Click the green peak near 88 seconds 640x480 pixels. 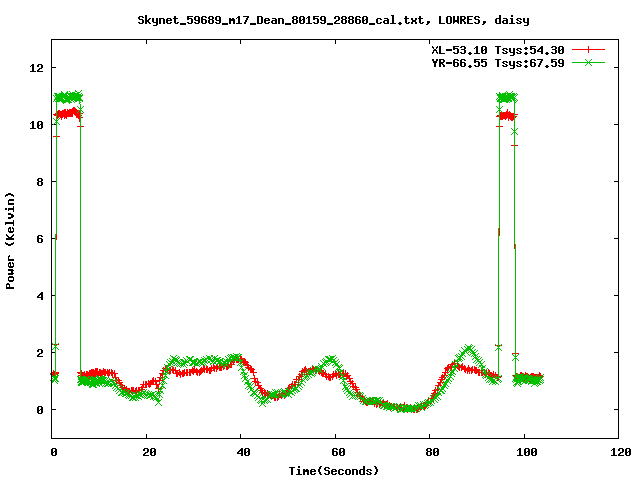coord(470,349)
